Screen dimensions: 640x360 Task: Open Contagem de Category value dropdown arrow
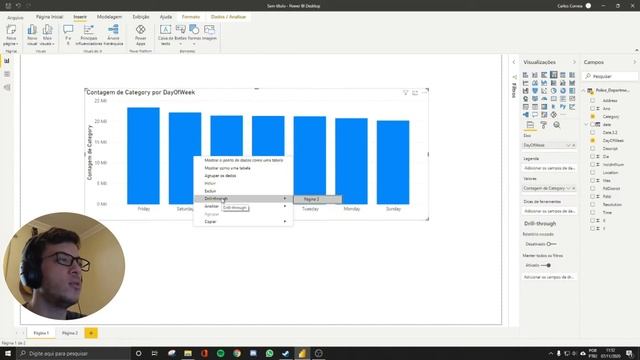click(x=569, y=188)
